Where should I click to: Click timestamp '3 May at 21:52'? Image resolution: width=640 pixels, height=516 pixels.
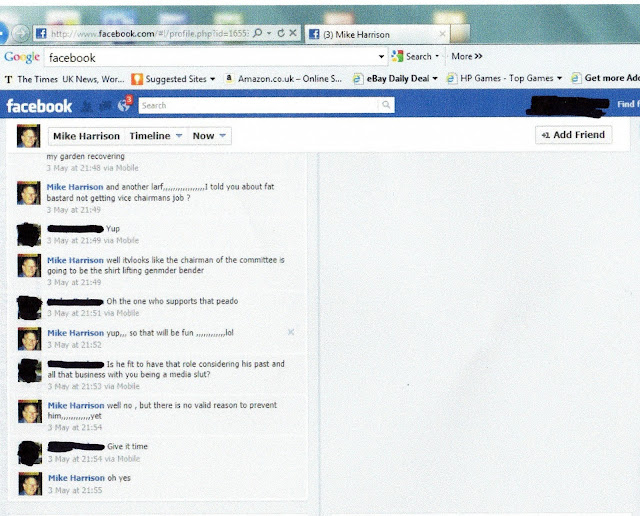(74, 345)
